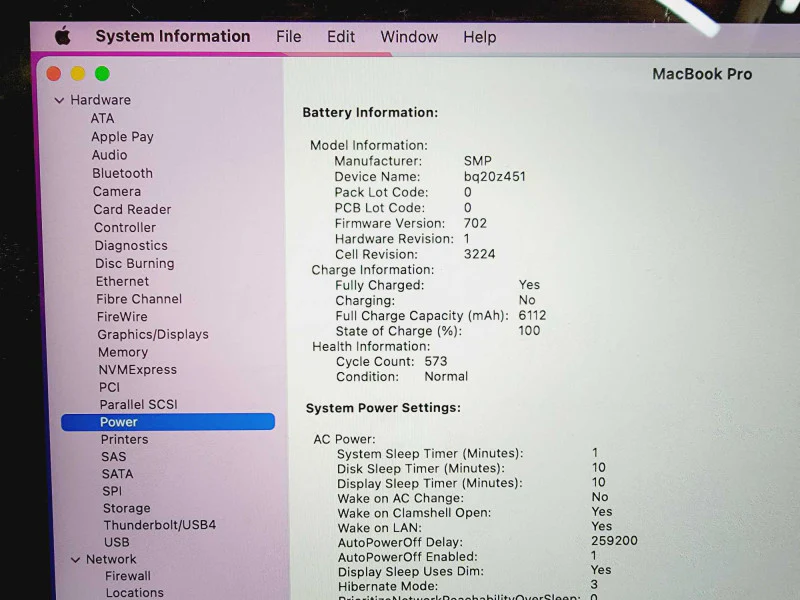Select Apple Pay in the sidebar
This screenshot has height=600, width=800.
click(122, 137)
